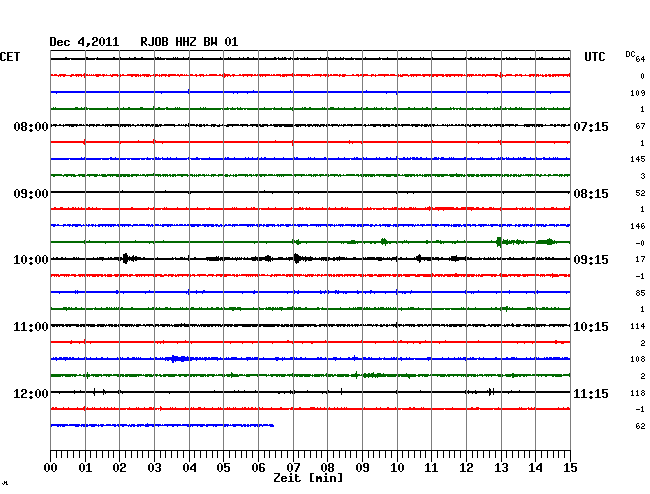Click the CET time label "09:00"
This screenshot has width=650, height=494.
31,194
